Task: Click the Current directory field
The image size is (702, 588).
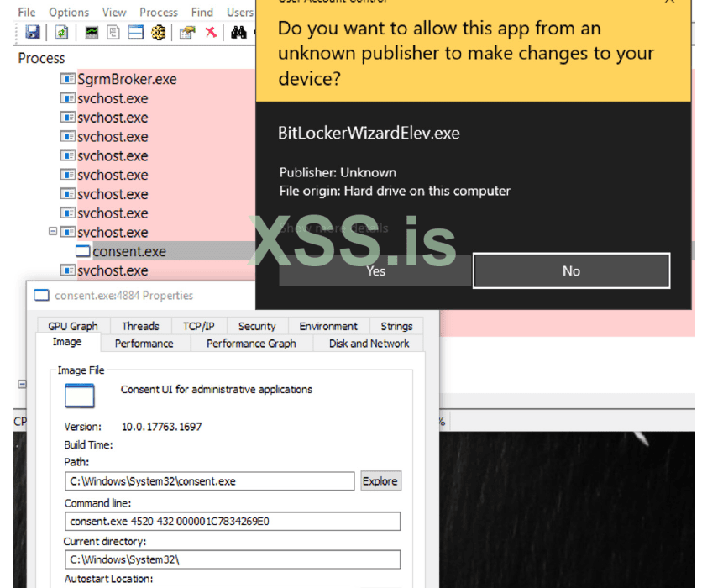Action: (x=233, y=559)
